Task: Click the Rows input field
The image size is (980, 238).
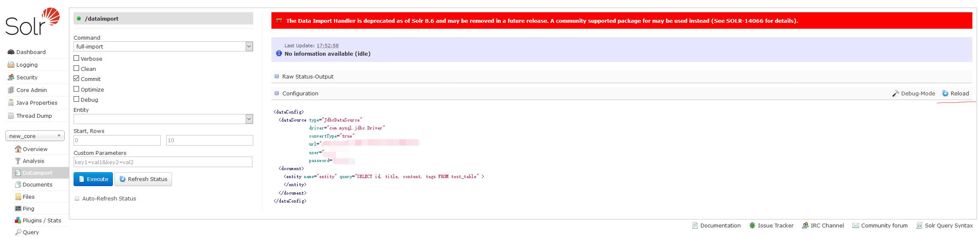Action: coord(210,140)
